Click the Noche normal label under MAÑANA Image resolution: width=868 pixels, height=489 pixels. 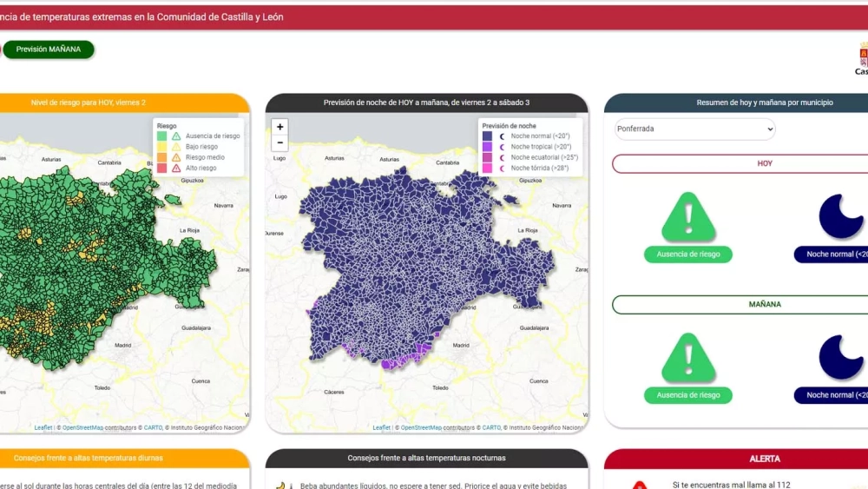[833, 395]
